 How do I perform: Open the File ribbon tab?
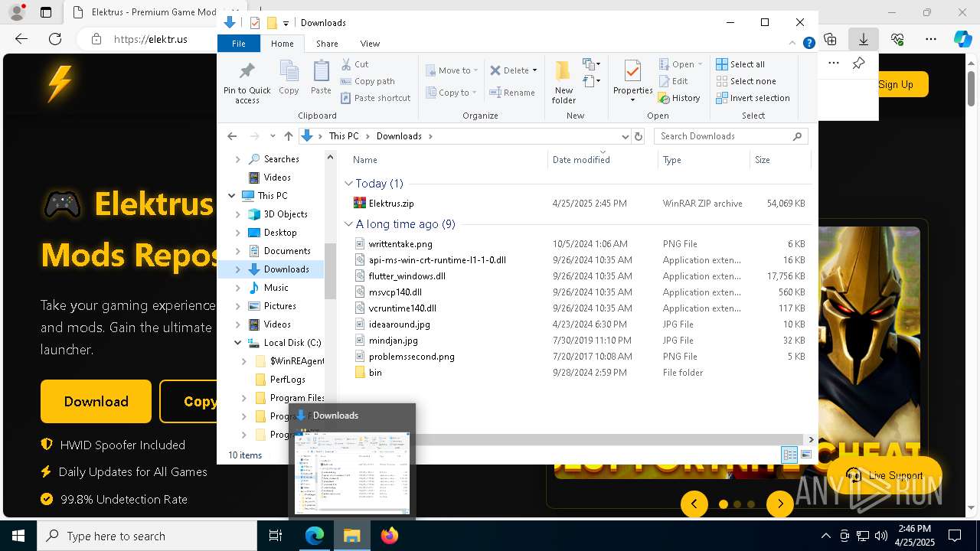click(239, 44)
